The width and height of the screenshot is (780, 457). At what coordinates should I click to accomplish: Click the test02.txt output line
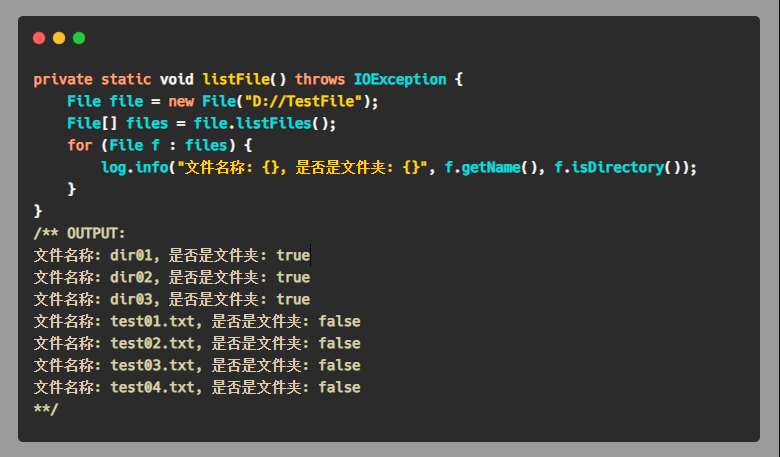197,343
